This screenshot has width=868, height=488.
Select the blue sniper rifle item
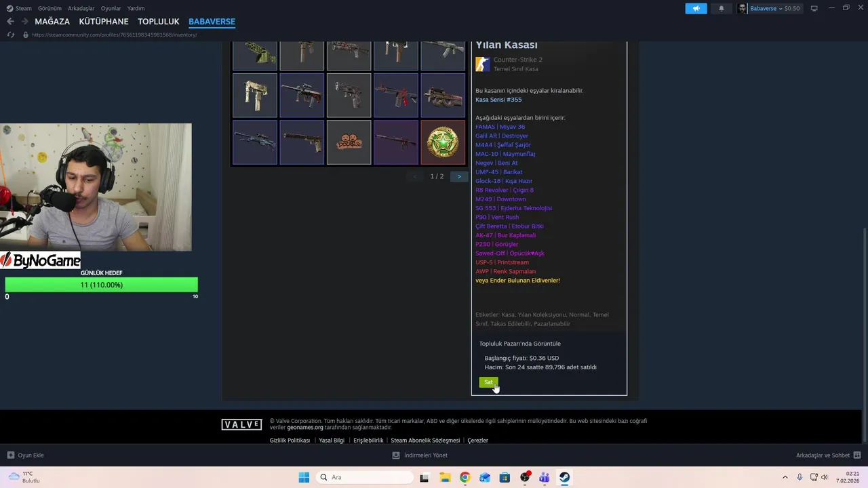click(255, 142)
